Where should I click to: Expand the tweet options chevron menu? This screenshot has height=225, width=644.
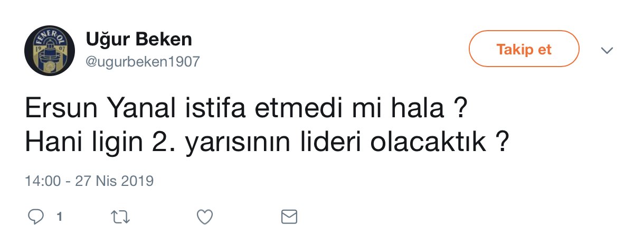(607, 50)
